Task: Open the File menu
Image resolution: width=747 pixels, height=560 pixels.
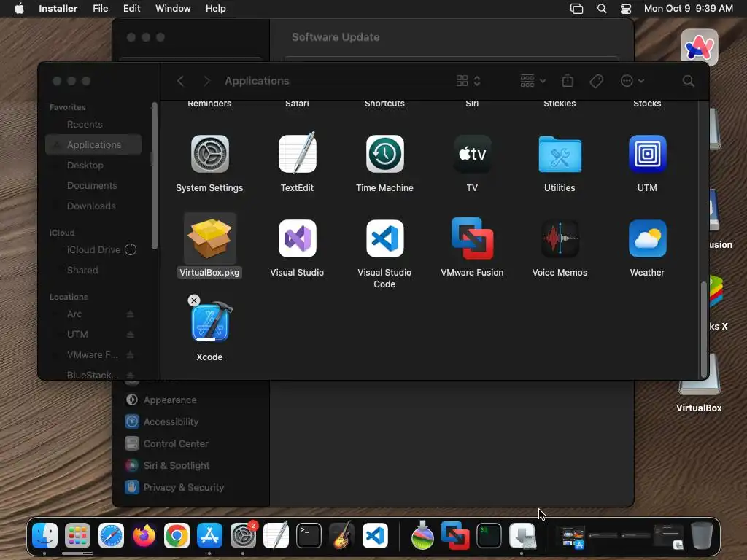Action: (101, 9)
